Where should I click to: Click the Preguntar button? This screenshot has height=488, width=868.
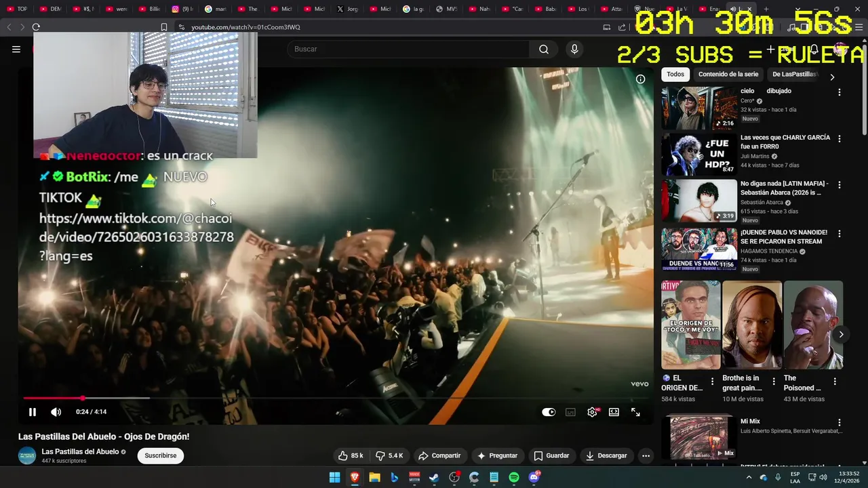[x=497, y=455]
